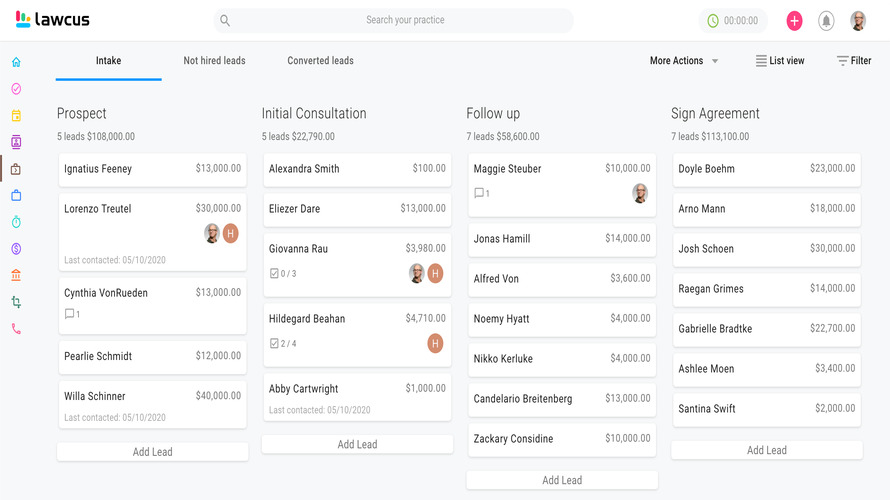Click Giovanna Rau's 0/3 task checkbox icon

[x=275, y=273]
